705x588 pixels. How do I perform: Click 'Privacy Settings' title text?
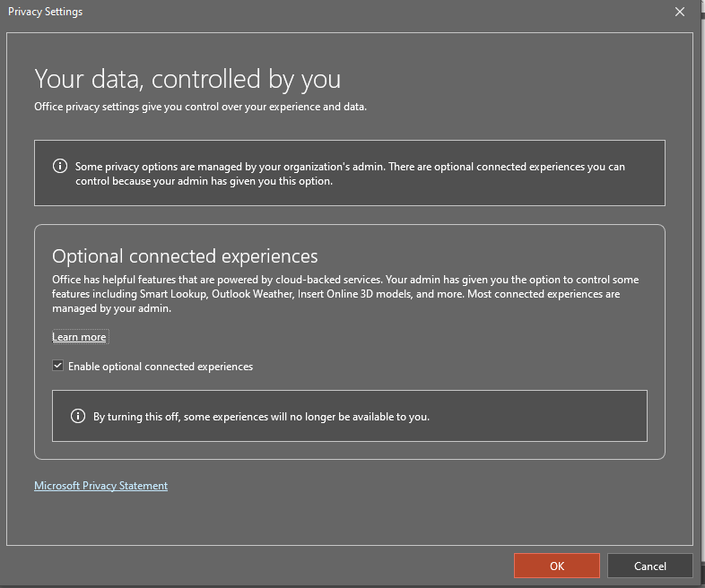click(x=46, y=12)
